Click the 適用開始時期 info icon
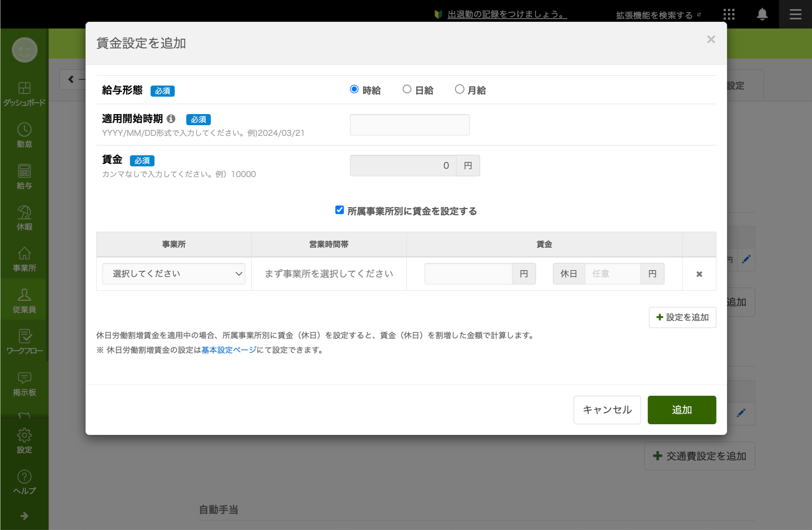The image size is (812, 530). pos(171,118)
